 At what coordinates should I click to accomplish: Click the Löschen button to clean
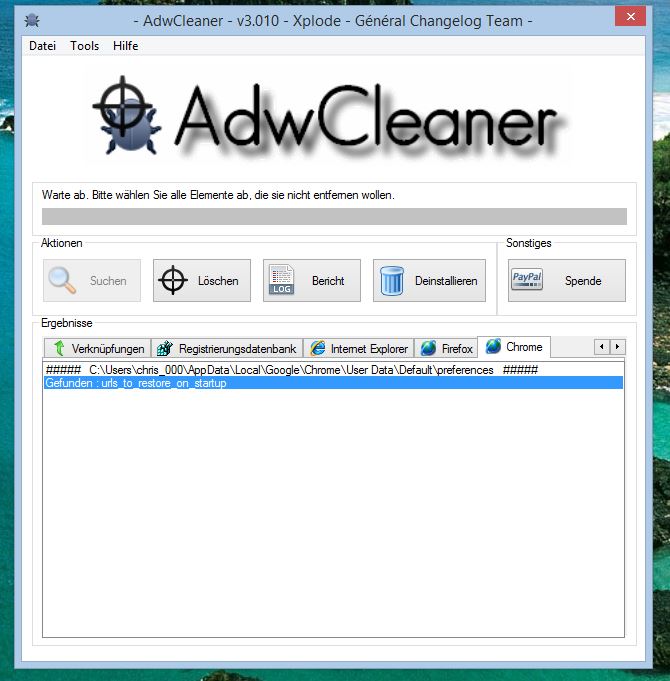[x=202, y=281]
